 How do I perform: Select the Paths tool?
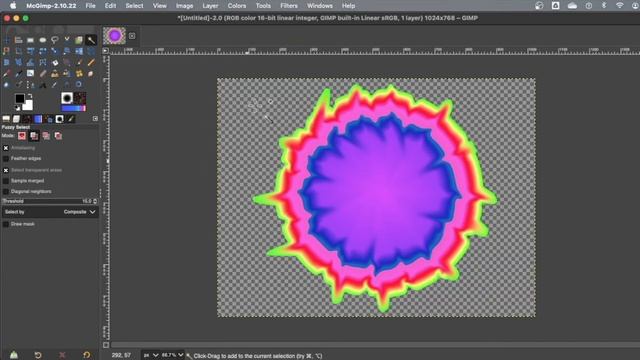pyautogui.click(x=30, y=85)
